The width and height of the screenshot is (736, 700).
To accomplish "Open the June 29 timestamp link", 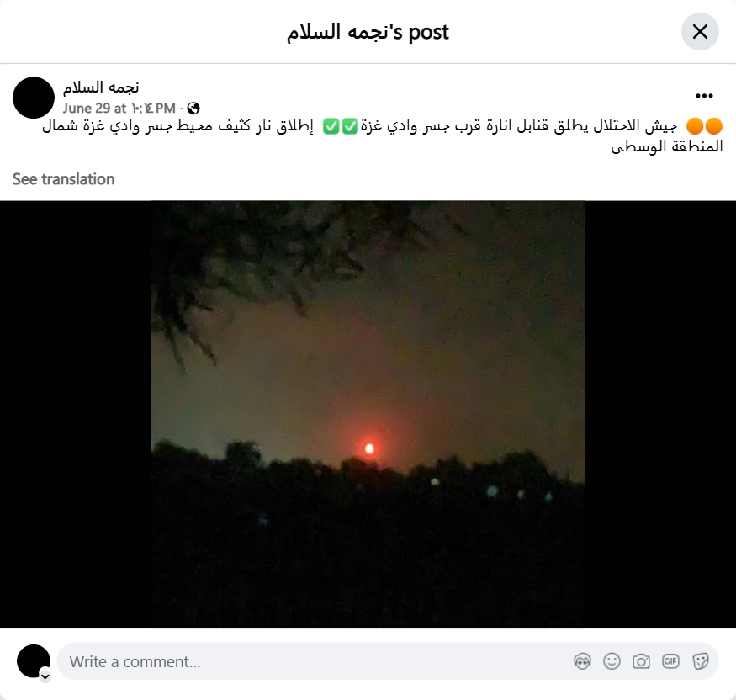I will click(119, 109).
